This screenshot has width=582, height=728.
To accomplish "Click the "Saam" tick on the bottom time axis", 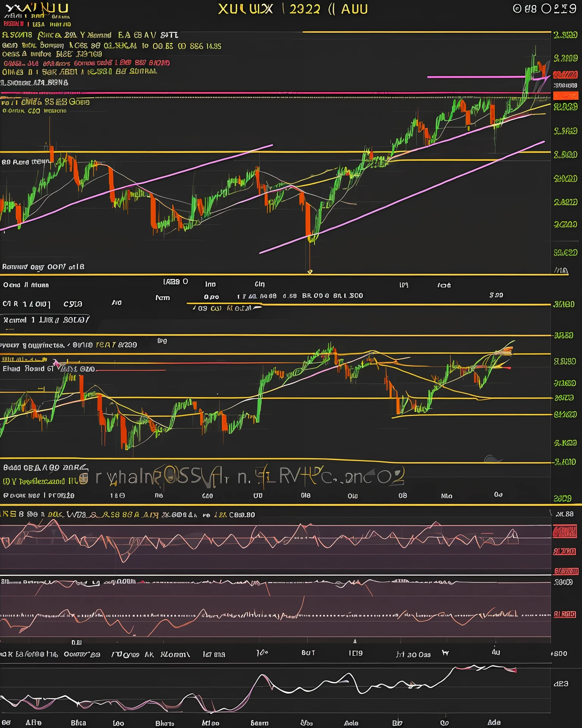I will [x=260, y=723].
